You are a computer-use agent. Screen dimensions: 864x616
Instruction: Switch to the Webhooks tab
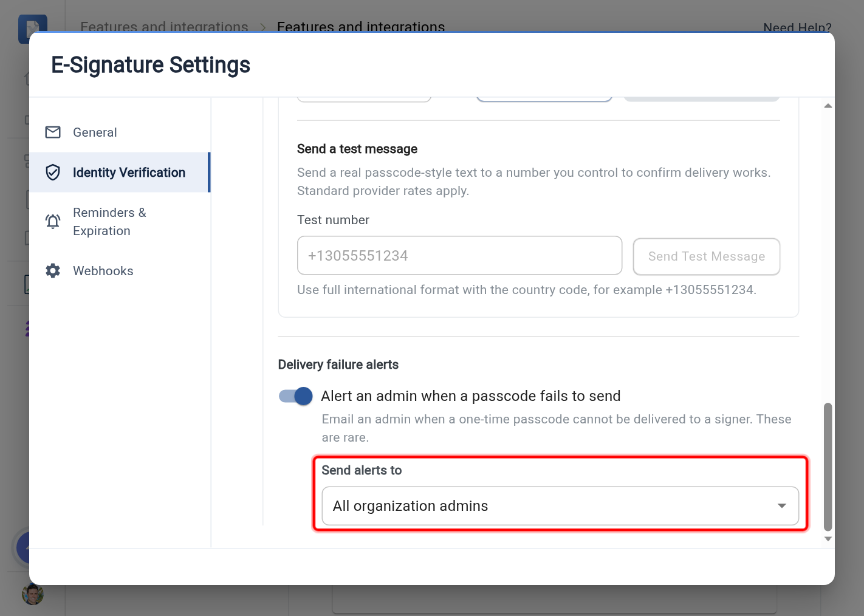pyautogui.click(x=120, y=271)
